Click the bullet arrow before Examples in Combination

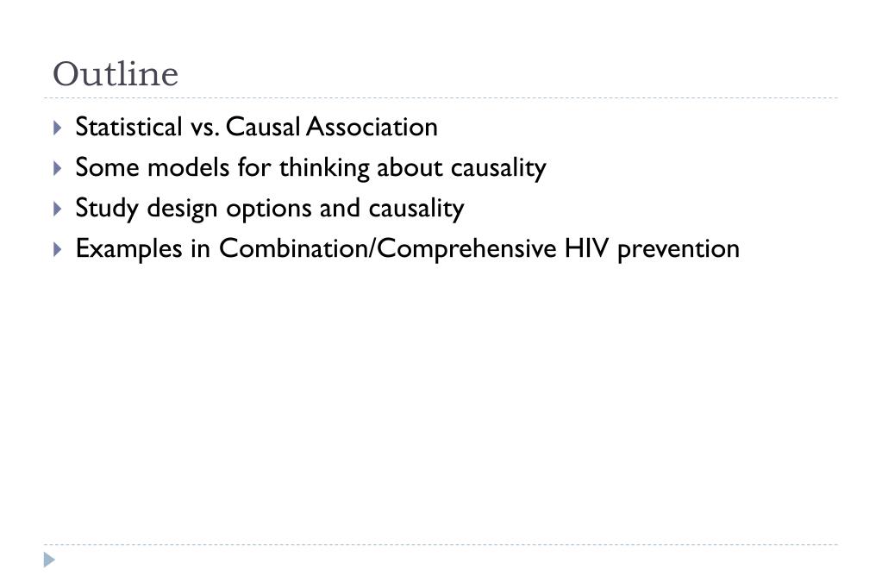(x=57, y=249)
